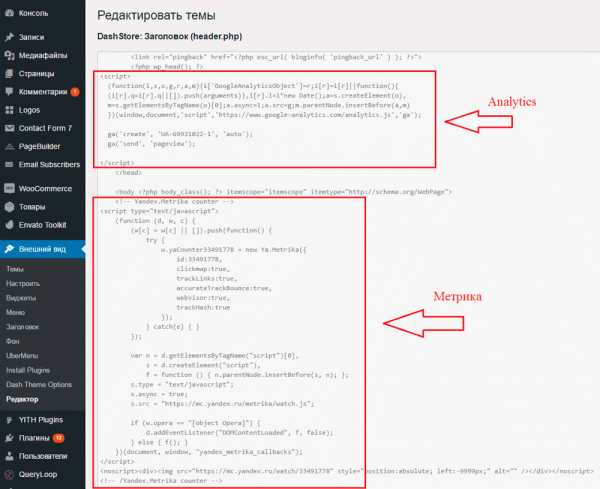Screen dimensions: 600x489
Task: Click the WooCommerce icon in sidebar
Action: point(9,188)
